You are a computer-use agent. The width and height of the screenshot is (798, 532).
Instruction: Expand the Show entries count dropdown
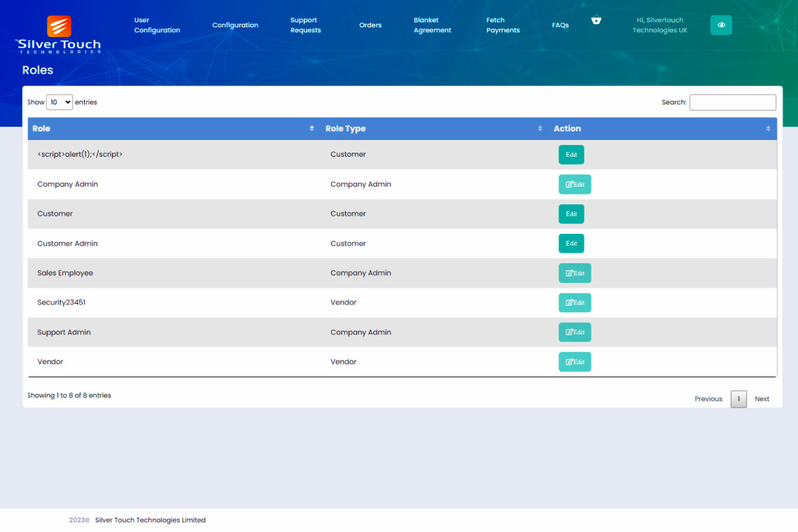59,102
